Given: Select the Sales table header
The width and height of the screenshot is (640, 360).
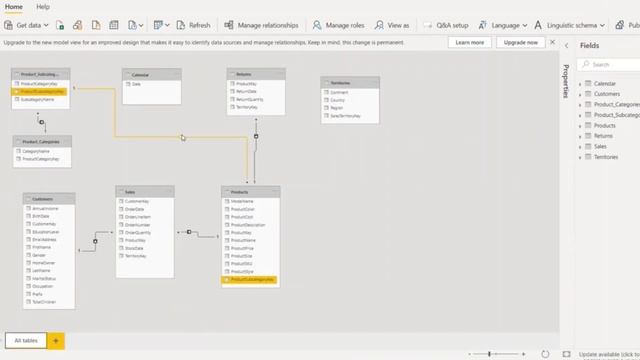Looking at the screenshot, I should tap(145, 192).
